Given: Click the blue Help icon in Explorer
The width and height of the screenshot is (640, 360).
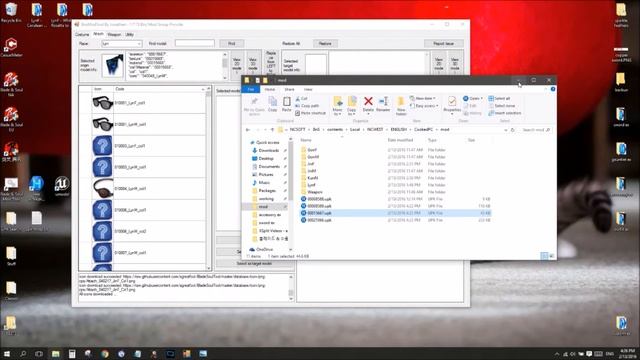Looking at the screenshot, I should pos(553,89).
